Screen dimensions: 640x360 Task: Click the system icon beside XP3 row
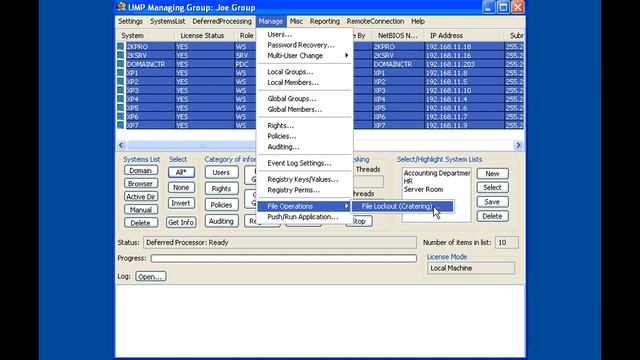pyautogui.click(x=120, y=90)
